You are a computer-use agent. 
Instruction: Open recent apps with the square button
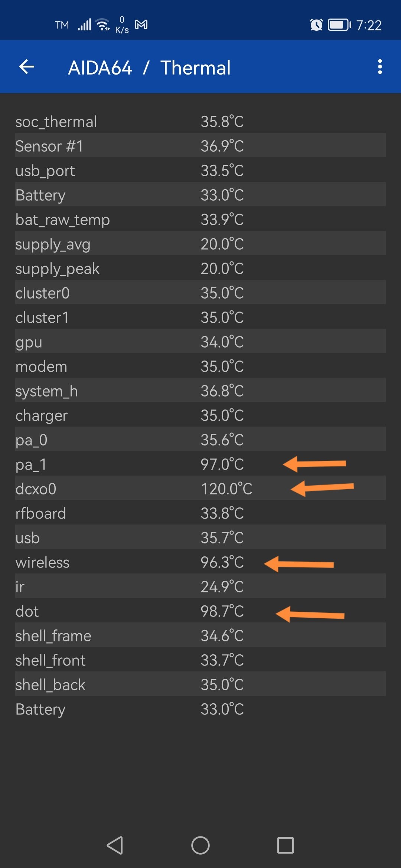286,845
